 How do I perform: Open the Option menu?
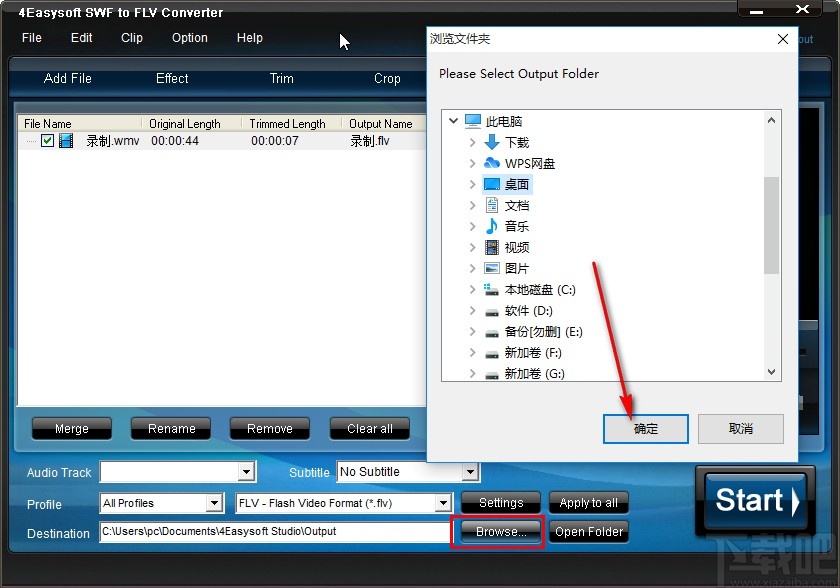189,38
